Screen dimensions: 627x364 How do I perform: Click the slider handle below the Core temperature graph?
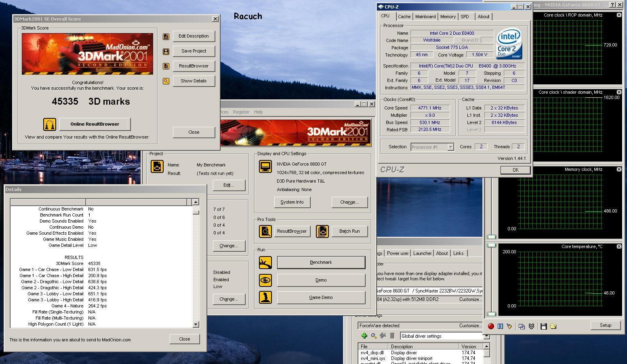click(x=491, y=314)
